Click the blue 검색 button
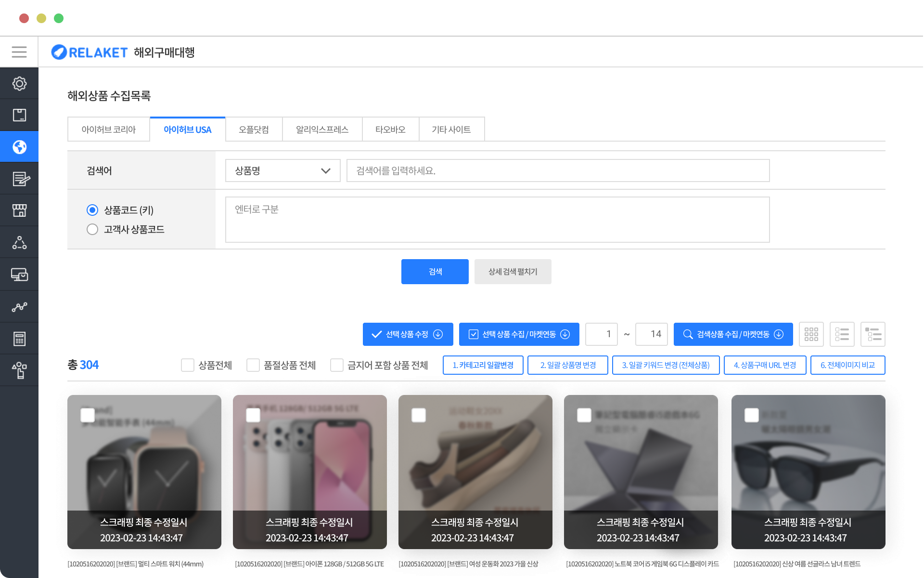Viewport: 924px width, 578px height. pyautogui.click(x=435, y=272)
